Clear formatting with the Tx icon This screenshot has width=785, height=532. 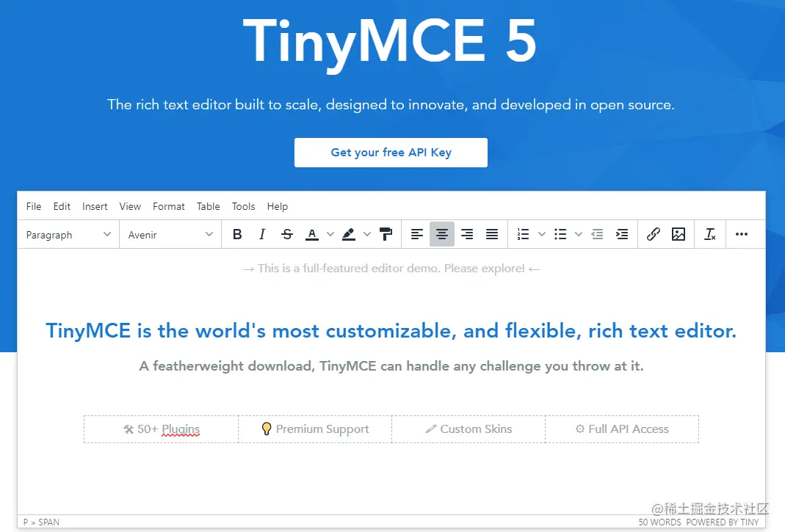click(x=710, y=234)
